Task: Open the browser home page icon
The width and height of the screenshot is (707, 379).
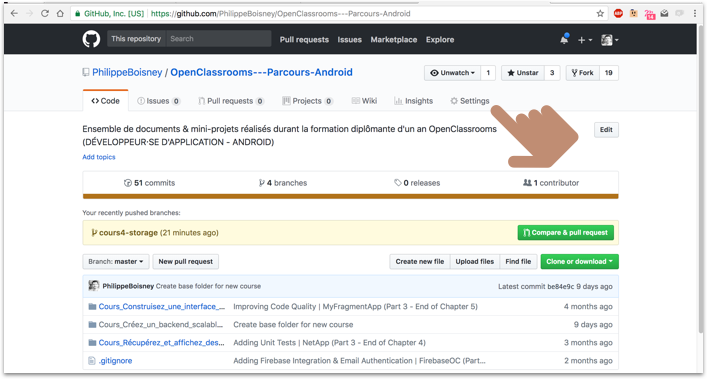Action: (x=60, y=14)
